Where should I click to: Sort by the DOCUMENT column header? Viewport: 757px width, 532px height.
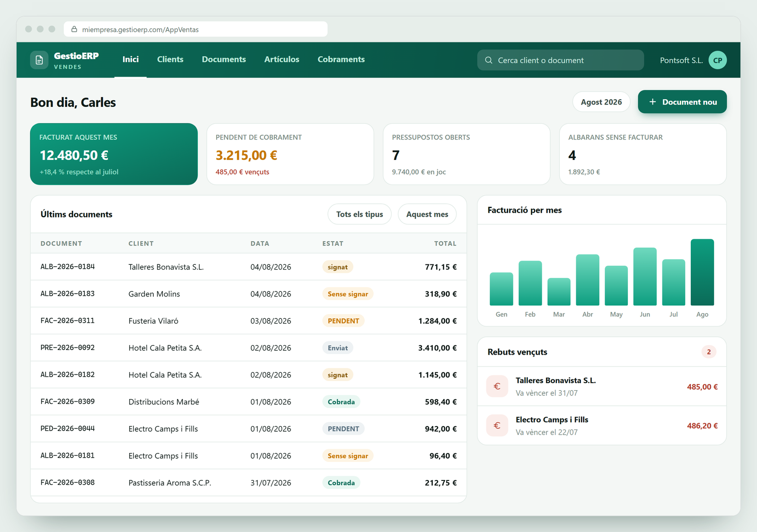point(61,244)
